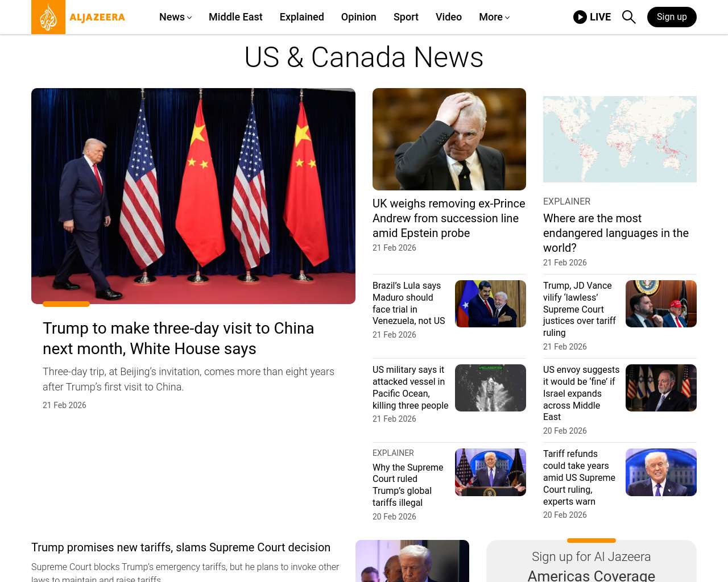Open the Middle East section
728x582 pixels.
[x=235, y=17]
